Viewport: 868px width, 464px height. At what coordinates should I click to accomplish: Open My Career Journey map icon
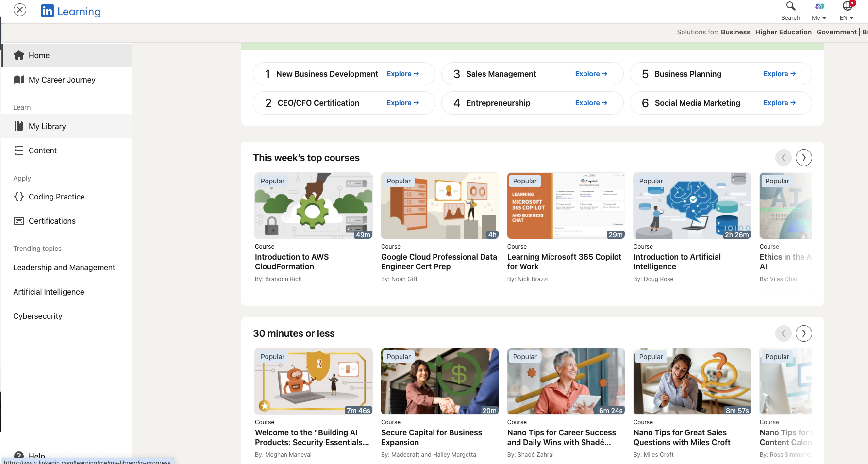coord(19,80)
